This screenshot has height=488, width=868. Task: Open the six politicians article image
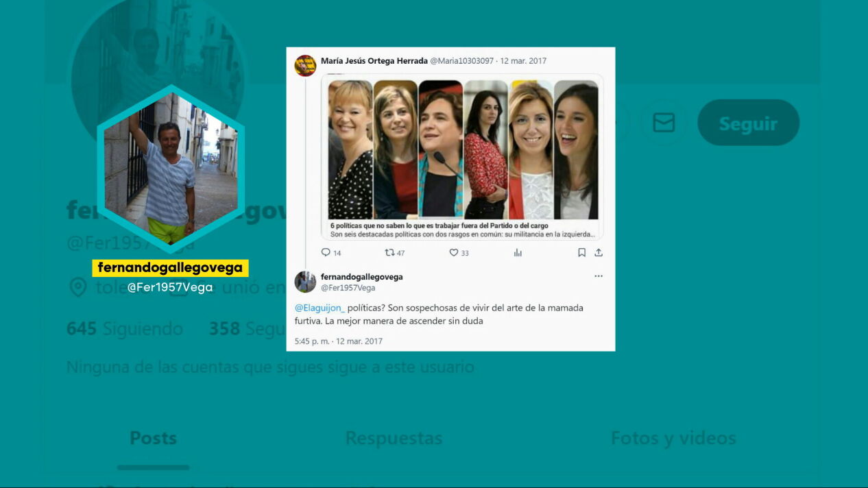(x=462, y=149)
